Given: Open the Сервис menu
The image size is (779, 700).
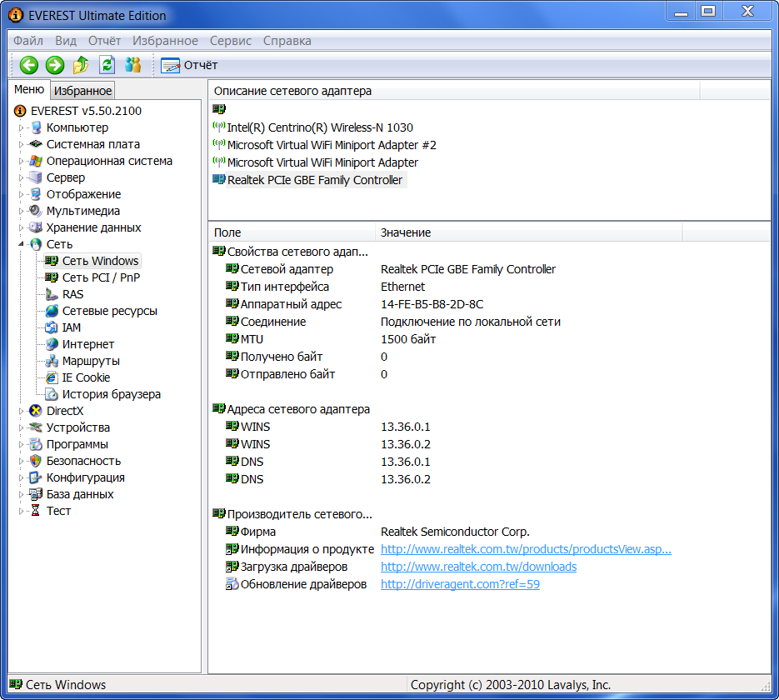Looking at the screenshot, I should [x=231, y=41].
